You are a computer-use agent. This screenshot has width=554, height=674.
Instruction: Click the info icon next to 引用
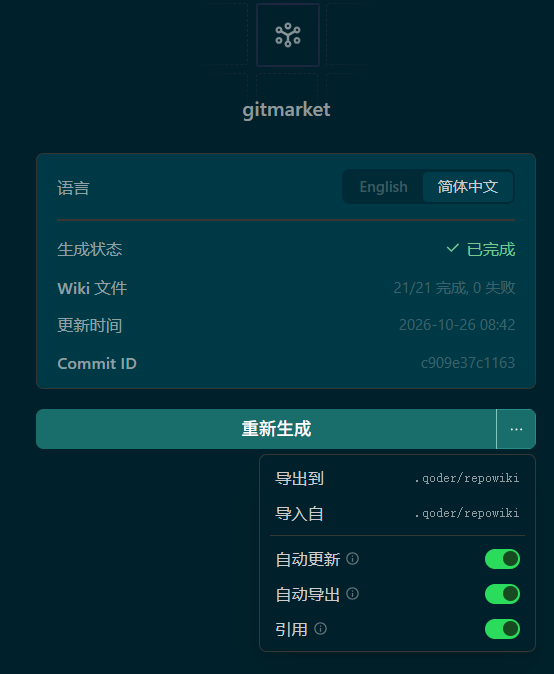[x=321, y=628]
